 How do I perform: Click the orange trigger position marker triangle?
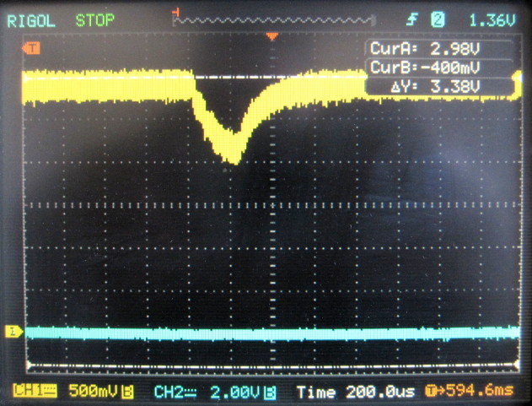point(271,37)
